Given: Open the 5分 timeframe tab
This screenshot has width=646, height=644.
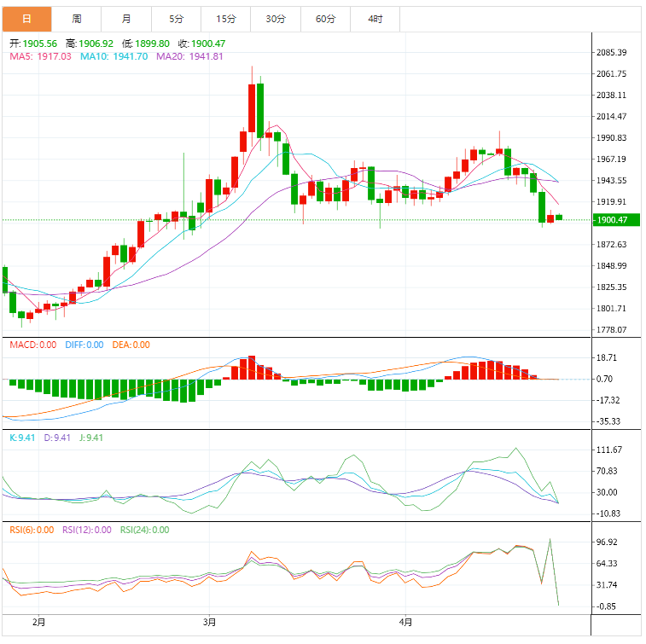Looking at the screenshot, I should 177,19.
